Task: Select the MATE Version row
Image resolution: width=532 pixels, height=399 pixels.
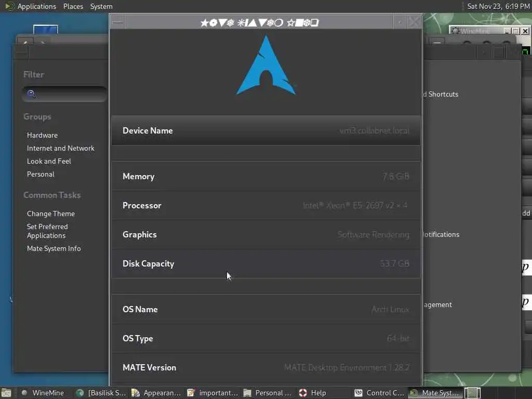Action: [266, 368]
